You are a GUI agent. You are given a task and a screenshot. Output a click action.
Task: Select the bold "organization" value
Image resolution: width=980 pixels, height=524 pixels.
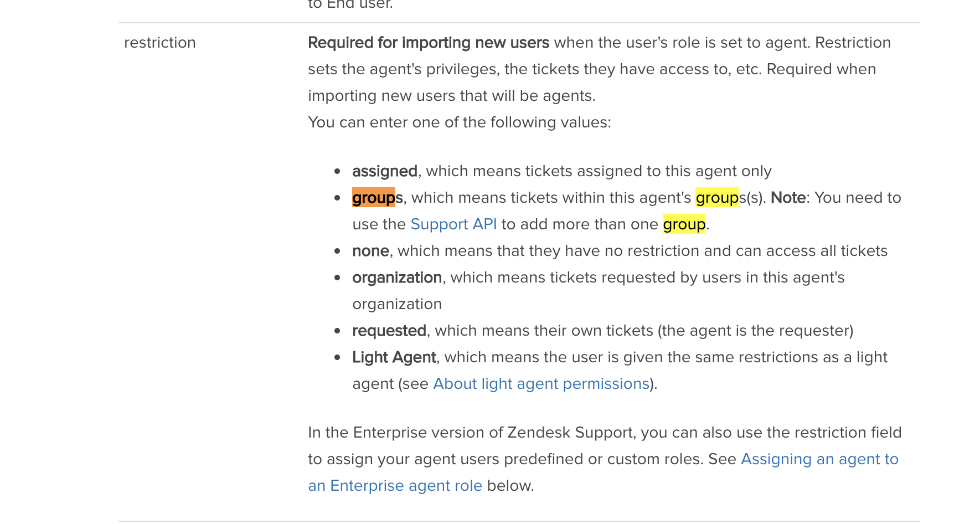click(397, 278)
